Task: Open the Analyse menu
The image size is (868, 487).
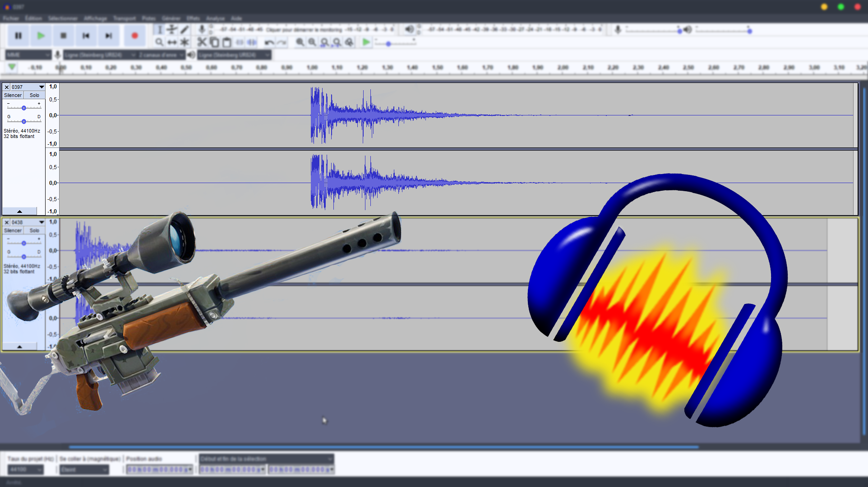Action: click(x=215, y=18)
